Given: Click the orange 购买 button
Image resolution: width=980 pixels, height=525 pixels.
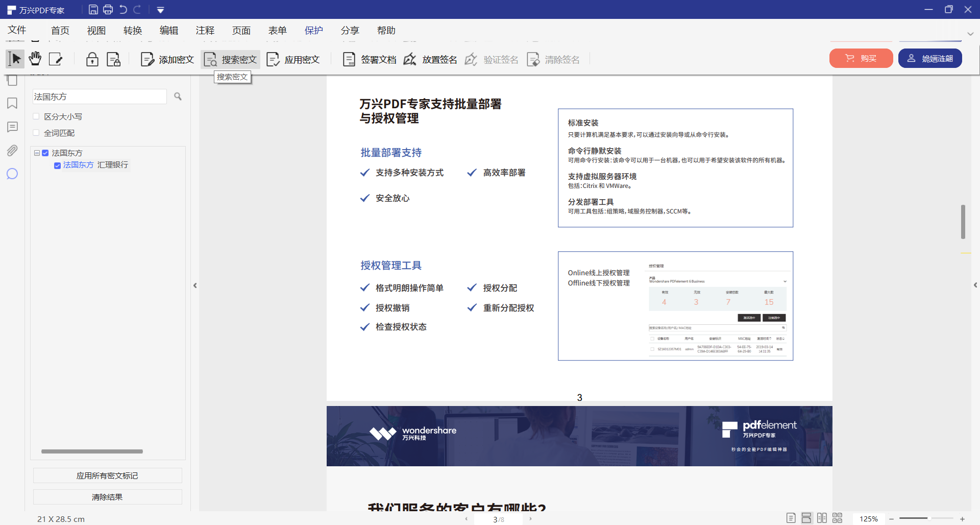Looking at the screenshot, I should click(861, 58).
